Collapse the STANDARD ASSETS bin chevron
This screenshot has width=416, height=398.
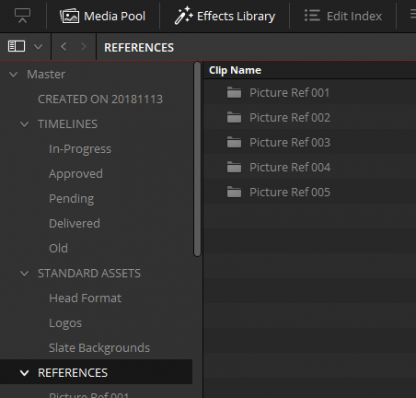pos(24,274)
